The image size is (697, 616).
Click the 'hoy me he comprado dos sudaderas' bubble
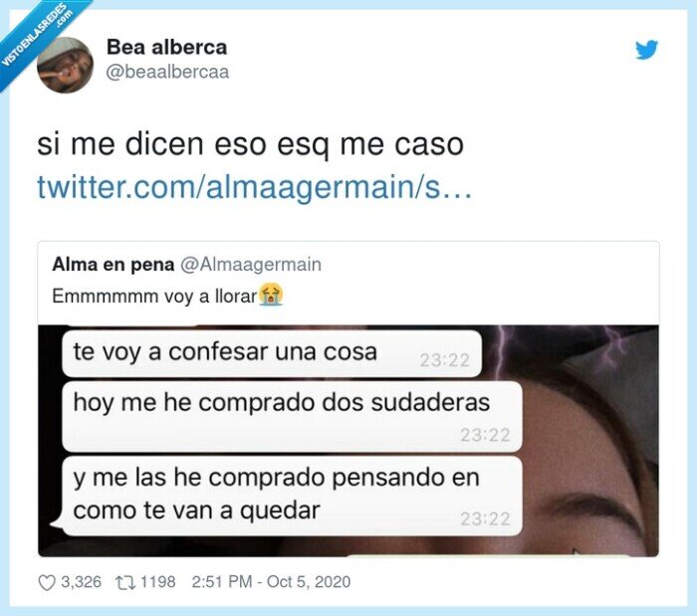pyautogui.click(x=292, y=417)
